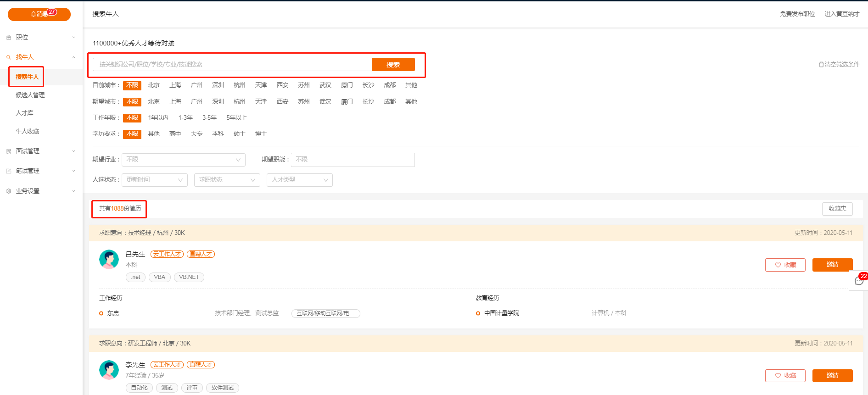Select 成都 for 期望城市

pyautogui.click(x=390, y=102)
